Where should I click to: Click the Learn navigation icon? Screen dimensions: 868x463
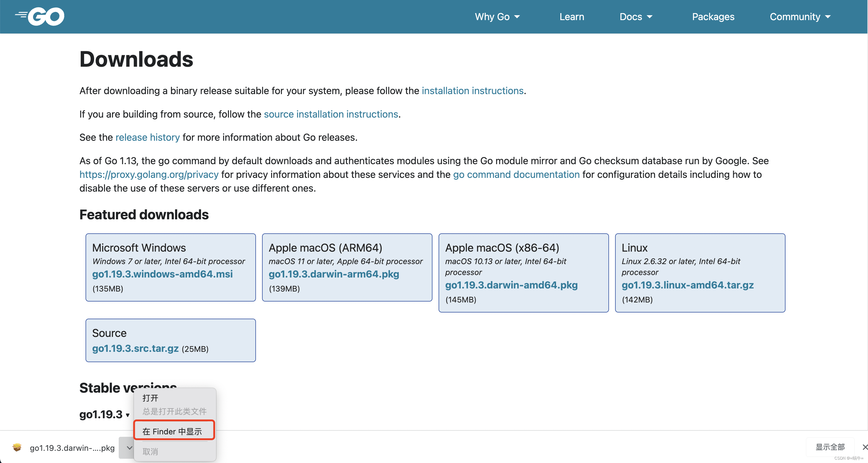click(x=572, y=16)
